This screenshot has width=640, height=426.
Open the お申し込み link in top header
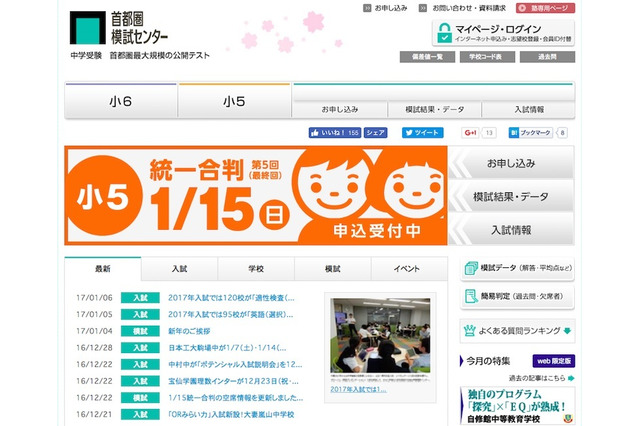click(385, 8)
